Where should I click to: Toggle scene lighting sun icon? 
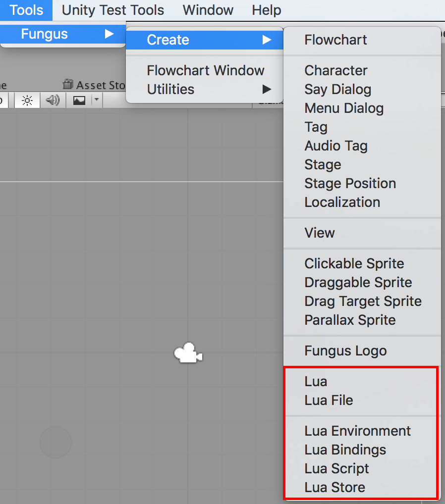click(x=27, y=101)
